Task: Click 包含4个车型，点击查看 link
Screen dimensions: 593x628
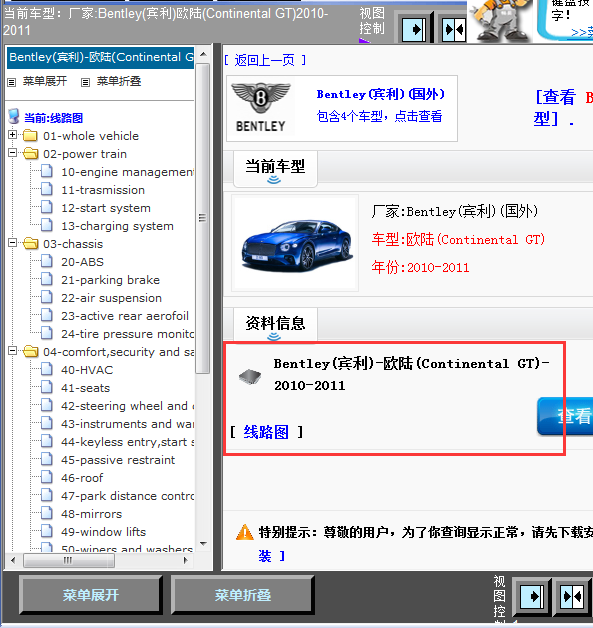Action: point(380,117)
